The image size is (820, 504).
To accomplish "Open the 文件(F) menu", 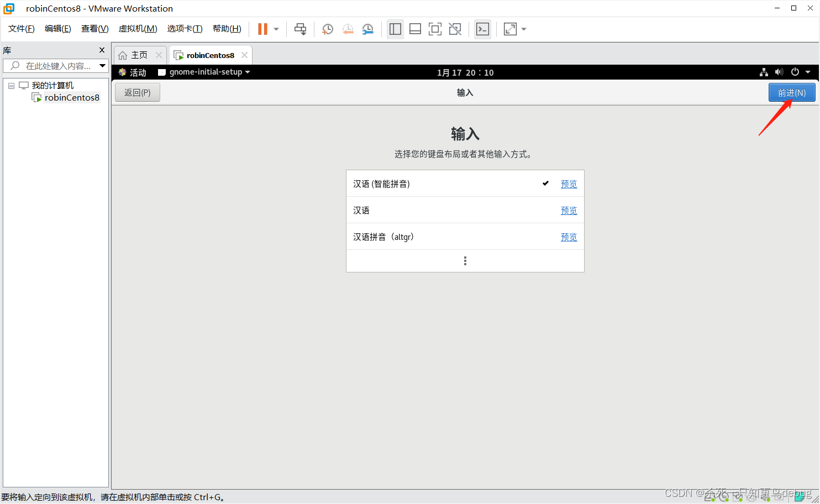I will point(22,29).
